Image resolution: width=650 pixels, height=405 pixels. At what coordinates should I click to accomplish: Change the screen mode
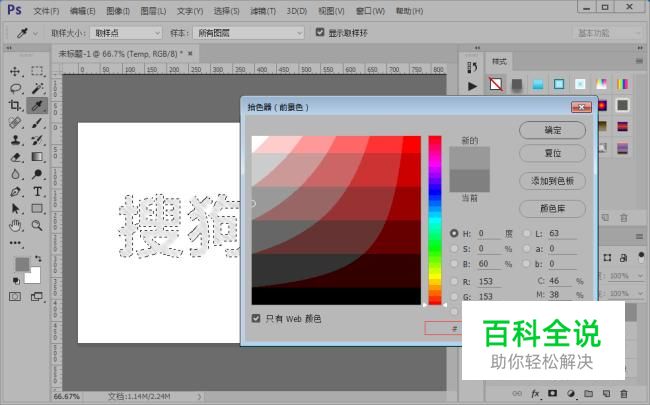pos(37,296)
